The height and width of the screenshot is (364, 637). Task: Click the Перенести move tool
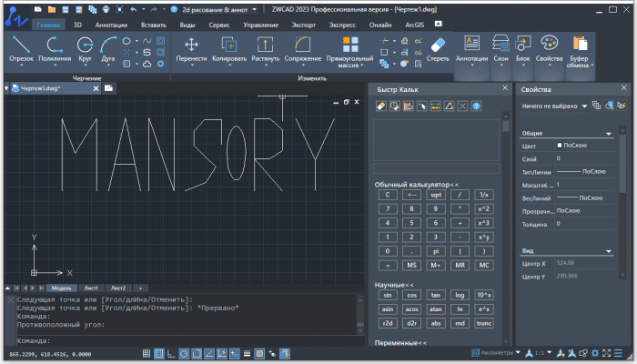pyautogui.click(x=191, y=47)
